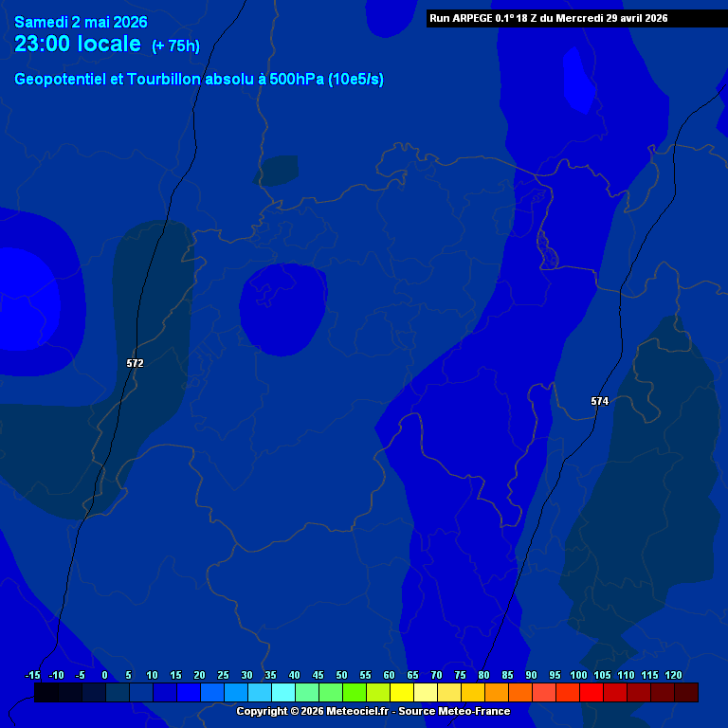Image resolution: width=728 pixels, height=728 pixels.
Task: Select the dark maroon swatch at legend's far right
Action: [686, 693]
